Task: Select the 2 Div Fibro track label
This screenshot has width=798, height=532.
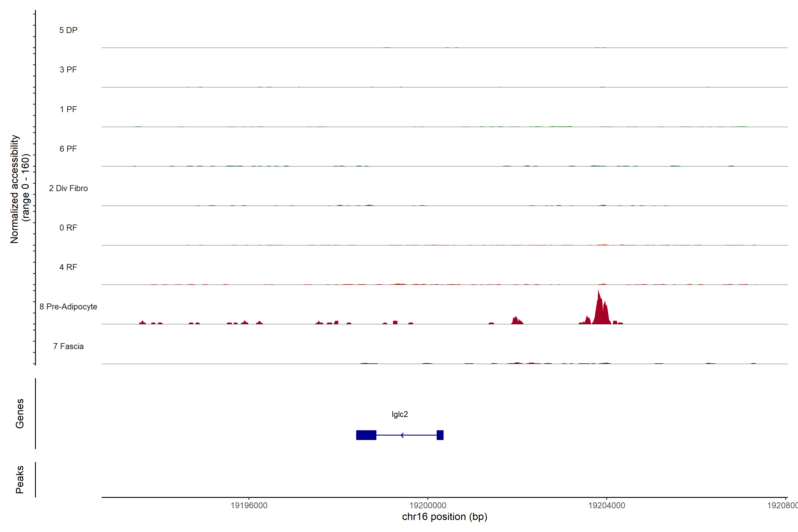Action: (x=68, y=188)
